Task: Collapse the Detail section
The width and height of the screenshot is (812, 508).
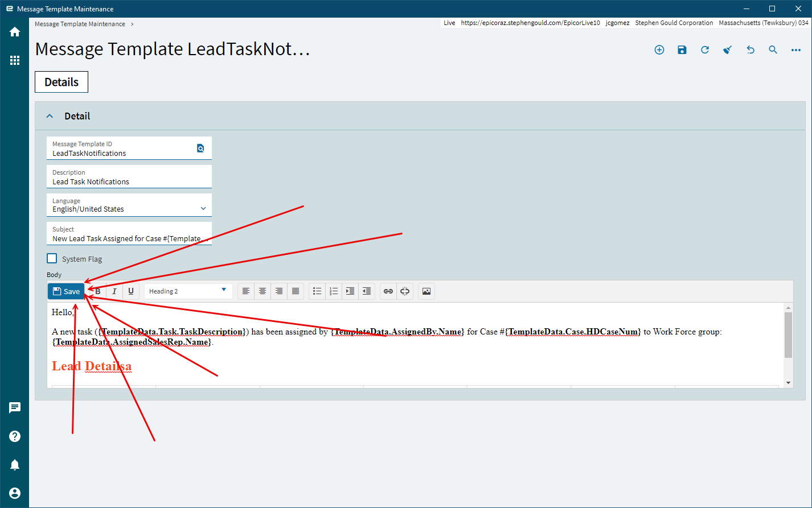Action: (x=50, y=115)
